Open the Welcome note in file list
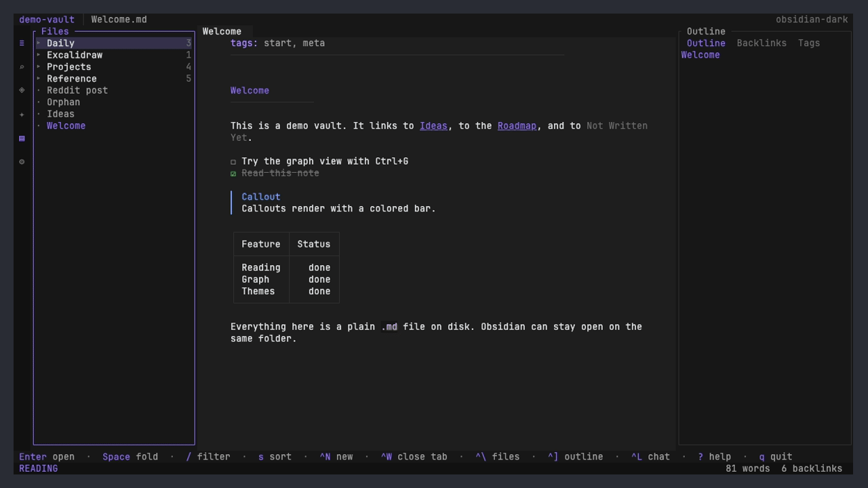Viewport: 868px width, 488px height. click(x=66, y=126)
